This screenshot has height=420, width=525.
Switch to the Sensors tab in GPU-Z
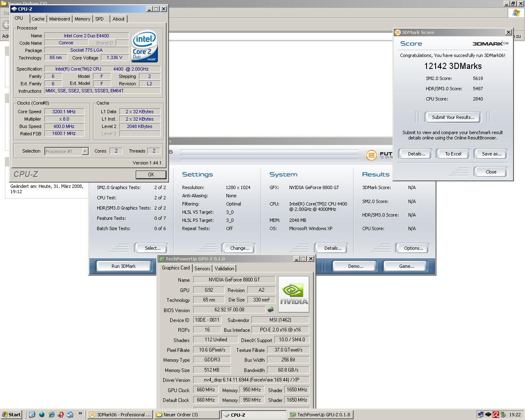(x=202, y=269)
